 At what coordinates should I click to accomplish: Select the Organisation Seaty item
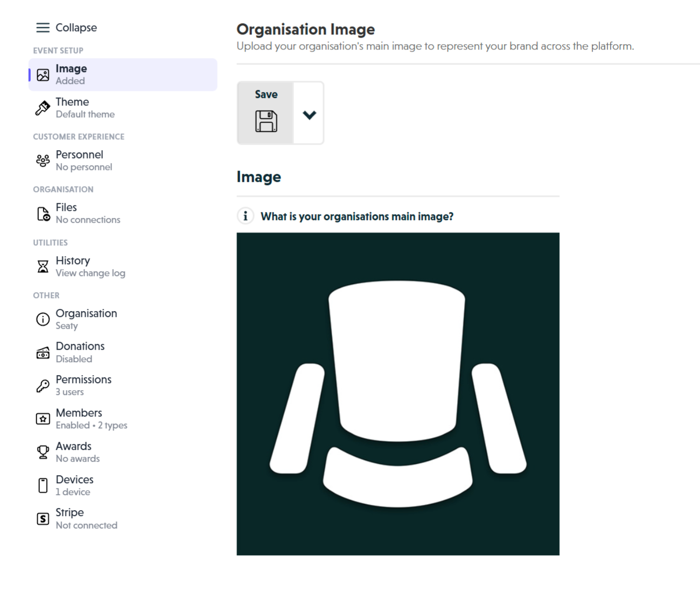pyautogui.click(x=123, y=319)
